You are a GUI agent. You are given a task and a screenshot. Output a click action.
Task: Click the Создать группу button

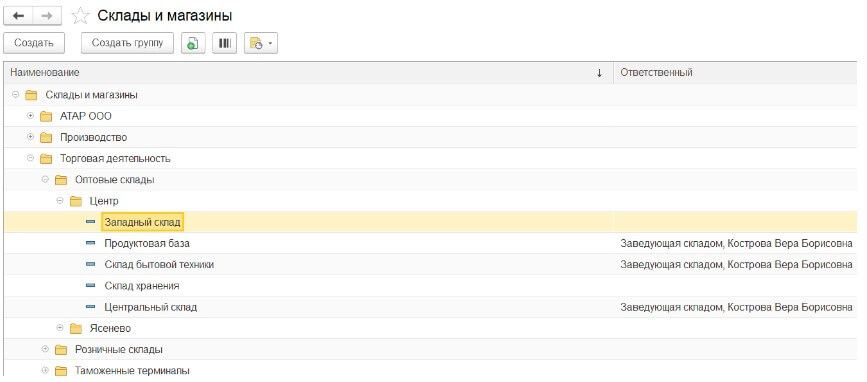tap(127, 43)
